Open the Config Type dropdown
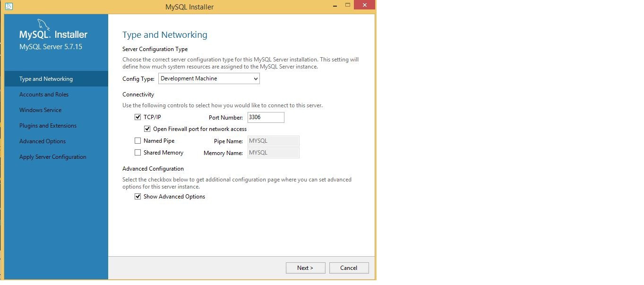644x285 pixels. [x=209, y=79]
